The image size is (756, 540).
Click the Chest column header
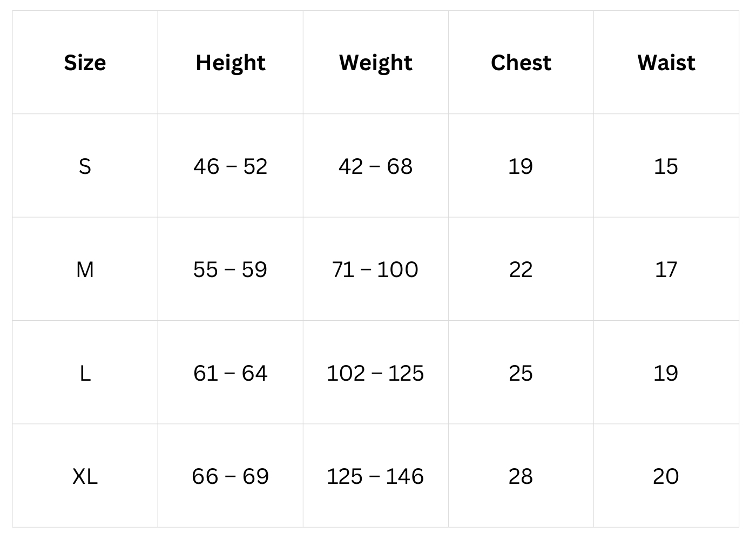[x=521, y=63]
